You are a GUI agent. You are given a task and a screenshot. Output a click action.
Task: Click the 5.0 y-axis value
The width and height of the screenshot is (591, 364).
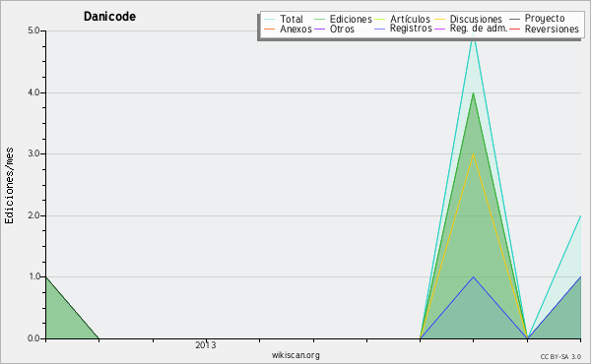pos(33,30)
